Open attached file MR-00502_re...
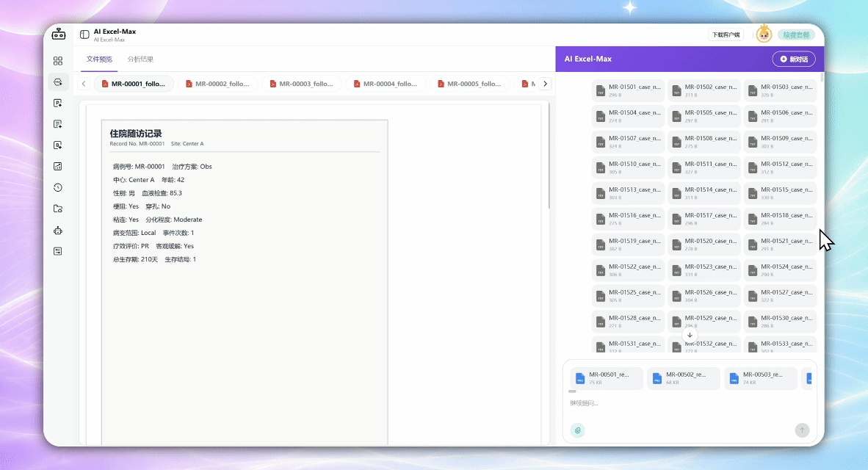Image resolution: width=868 pixels, height=470 pixels. tap(684, 378)
